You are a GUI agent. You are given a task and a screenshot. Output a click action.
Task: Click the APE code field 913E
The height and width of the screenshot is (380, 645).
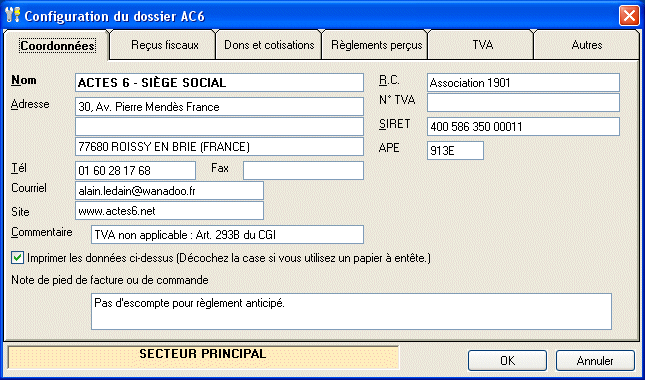[455, 151]
